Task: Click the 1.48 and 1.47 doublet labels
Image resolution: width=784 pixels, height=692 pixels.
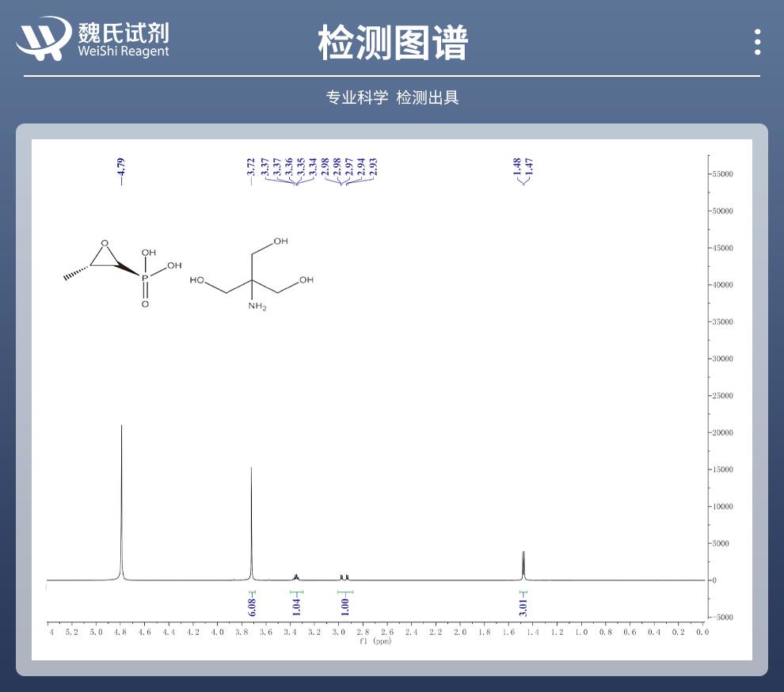Action: coord(523,166)
